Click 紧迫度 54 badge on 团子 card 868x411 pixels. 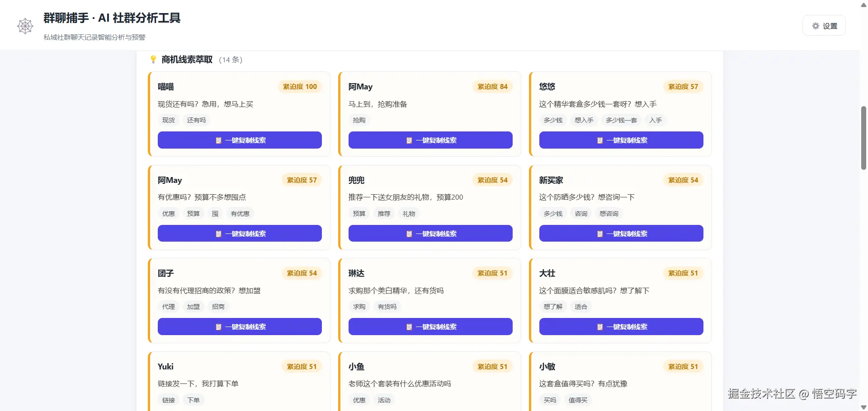[302, 273]
